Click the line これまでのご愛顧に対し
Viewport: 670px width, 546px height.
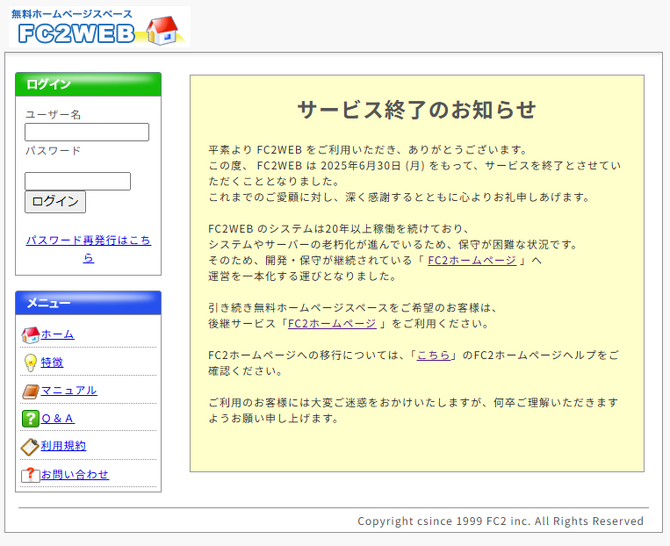click(399, 197)
